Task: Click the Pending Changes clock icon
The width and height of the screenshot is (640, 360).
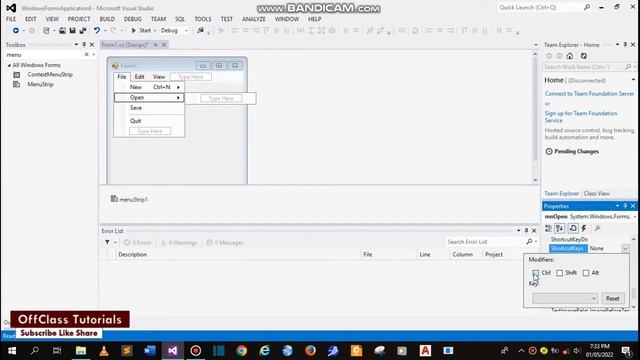Action: click(x=549, y=151)
